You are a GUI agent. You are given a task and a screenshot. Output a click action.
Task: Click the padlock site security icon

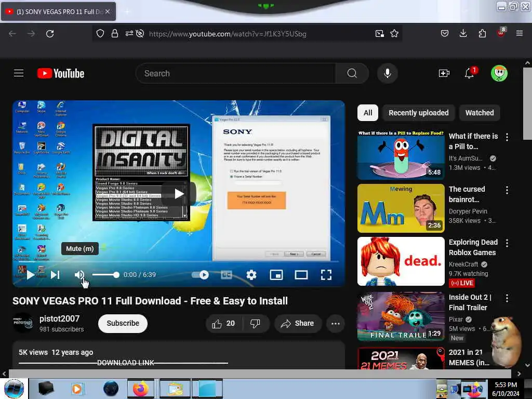click(x=115, y=34)
